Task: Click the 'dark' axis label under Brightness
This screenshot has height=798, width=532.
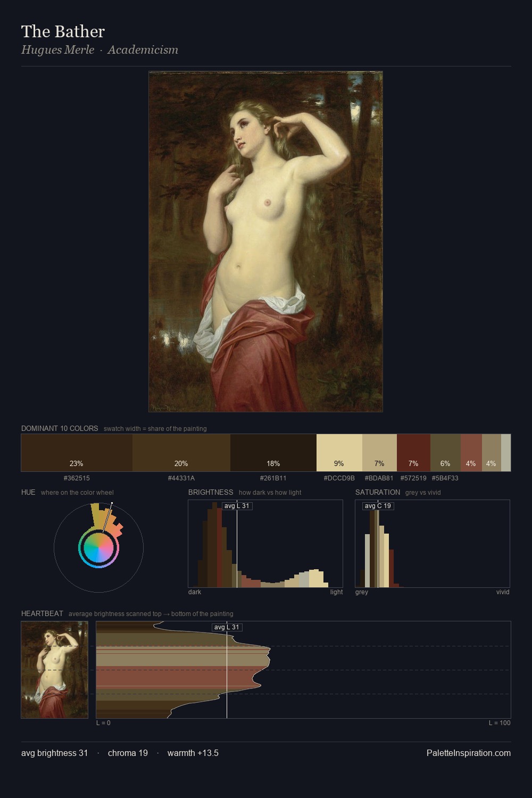Action: coord(195,592)
